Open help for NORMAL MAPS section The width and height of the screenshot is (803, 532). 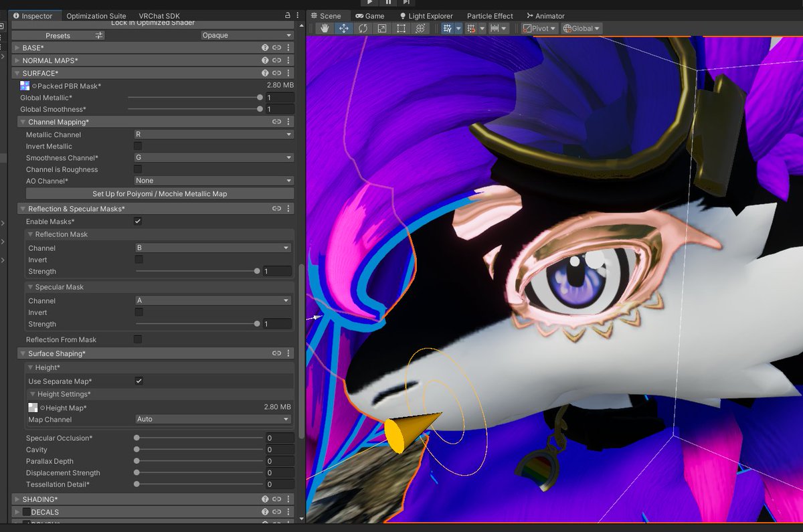[x=266, y=60]
